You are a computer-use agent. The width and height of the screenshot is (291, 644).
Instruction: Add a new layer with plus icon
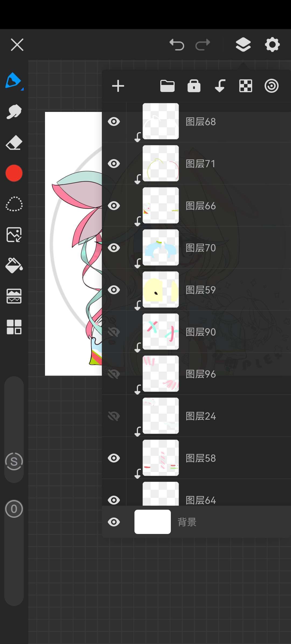[118, 86]
